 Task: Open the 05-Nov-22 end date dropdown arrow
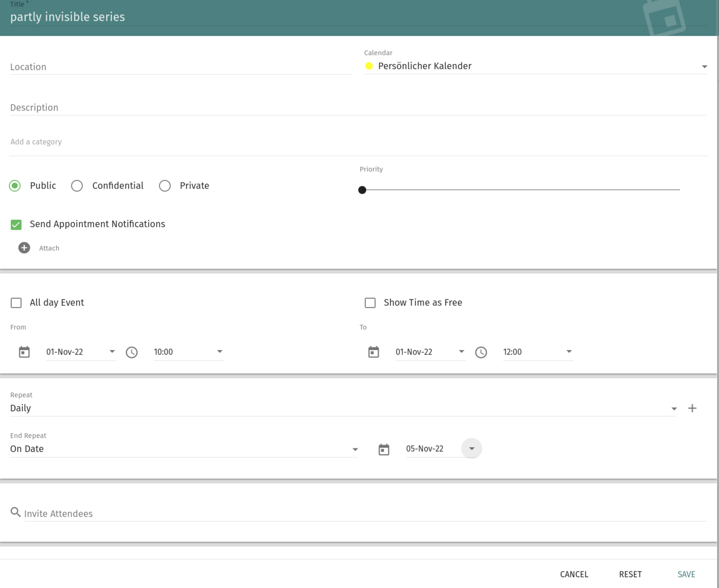pyautogui.click(x=471, y=448)
